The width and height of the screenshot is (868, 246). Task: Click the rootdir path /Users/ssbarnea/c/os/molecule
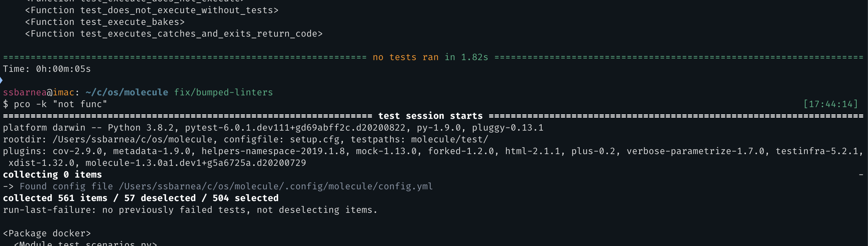132,140
